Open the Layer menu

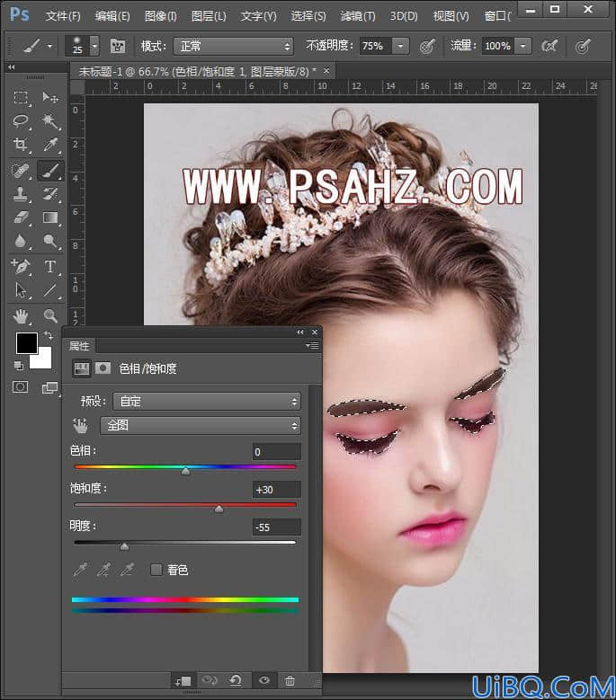pyautogui.click(x=209, y=16)
